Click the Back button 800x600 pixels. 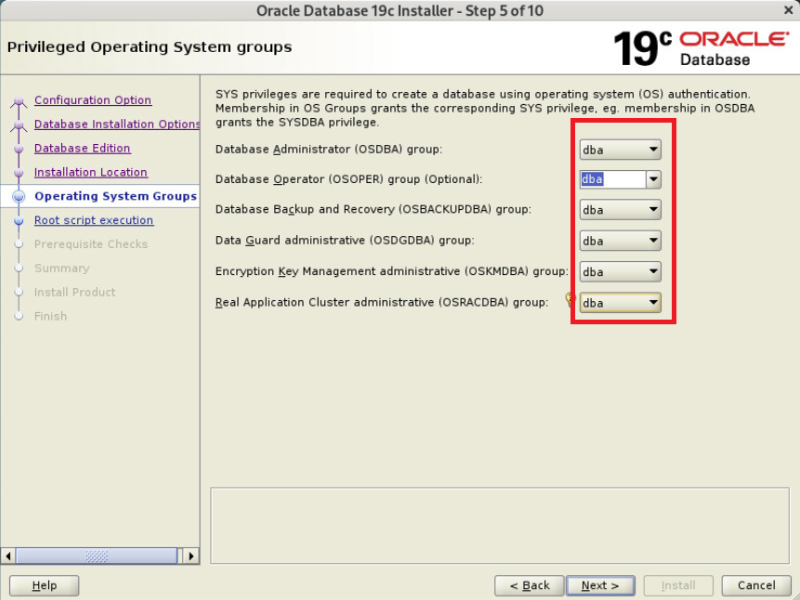click(x=529, y=585)
